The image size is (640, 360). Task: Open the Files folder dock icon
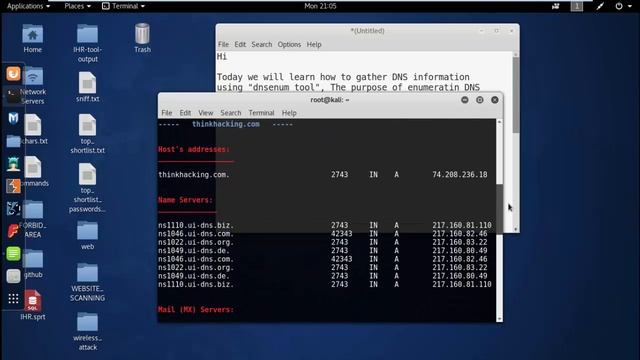tap(13, 141)
